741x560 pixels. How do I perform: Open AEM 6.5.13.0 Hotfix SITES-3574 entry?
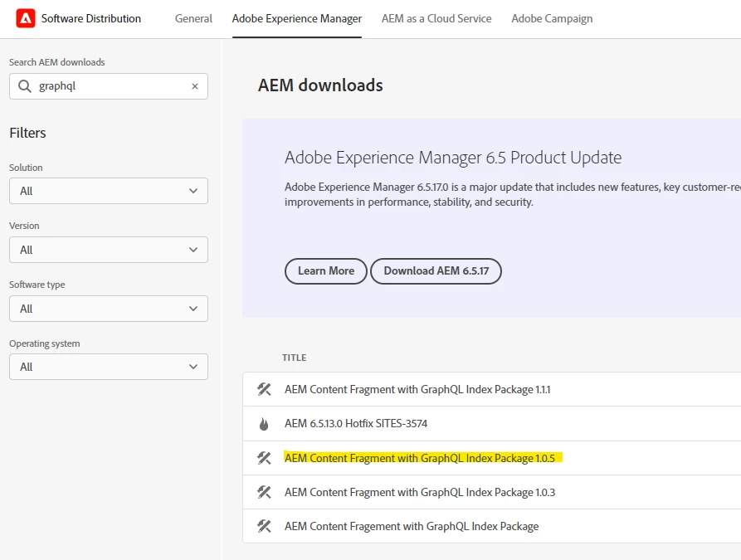pos(356,423)
